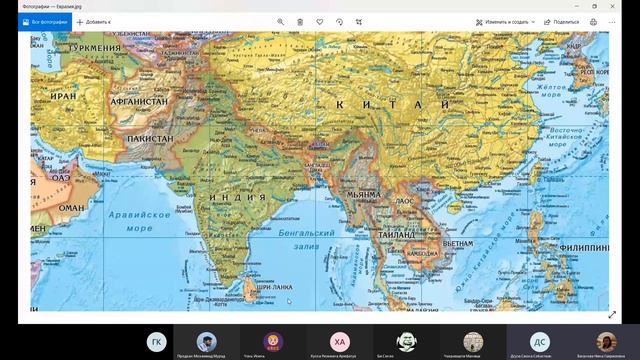Viewport: 640px width, 360px height.
Task: Print the photo using printer icon
Action: click(x=593, y=22)
